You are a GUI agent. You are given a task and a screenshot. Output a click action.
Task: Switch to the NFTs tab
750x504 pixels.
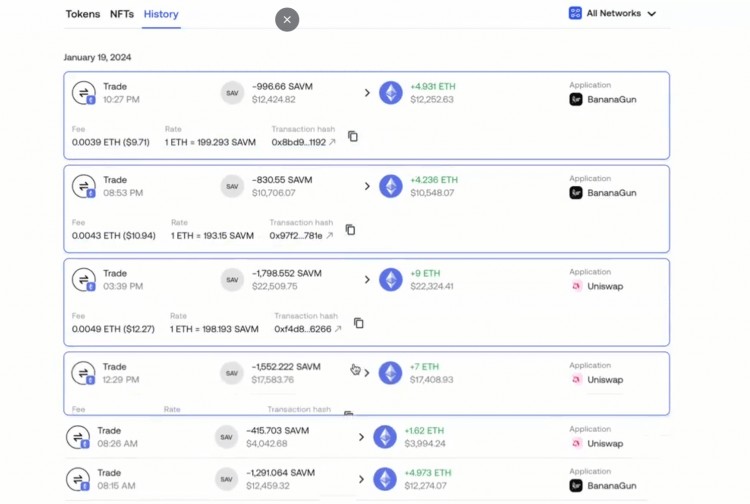tap(122, 14)
